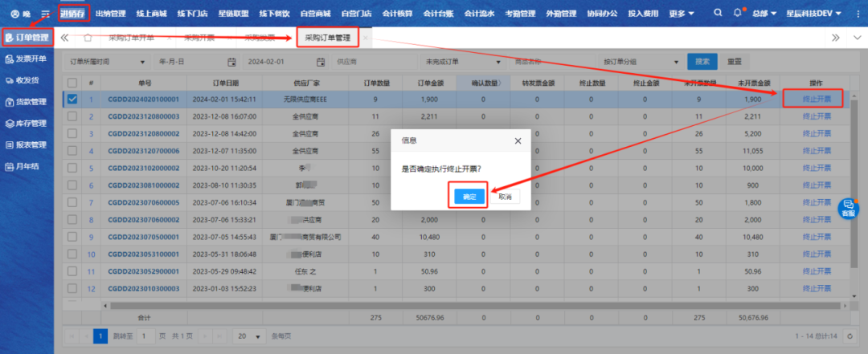The image size is (868, 354).
Task: Open the 客服 customer service widget
Action: point(848,209)
